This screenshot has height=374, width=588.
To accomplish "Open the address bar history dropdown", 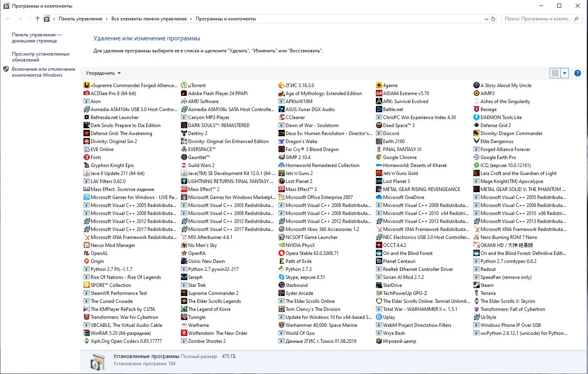I will click(x=486, y=19).
